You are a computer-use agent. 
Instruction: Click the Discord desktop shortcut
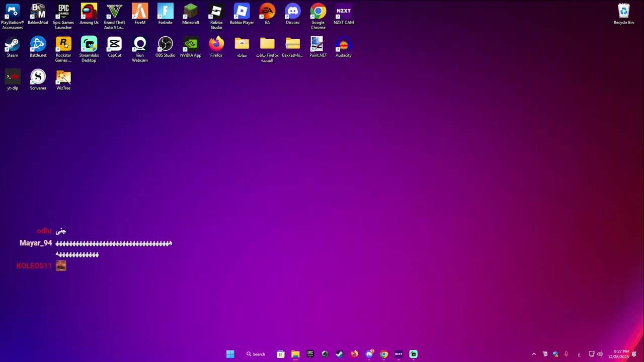pos(292,14)
